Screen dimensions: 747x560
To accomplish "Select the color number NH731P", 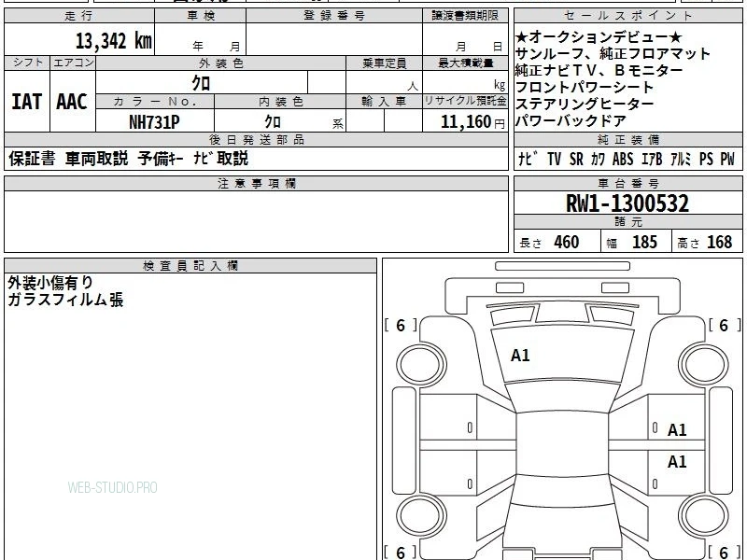I will point(154,122).
